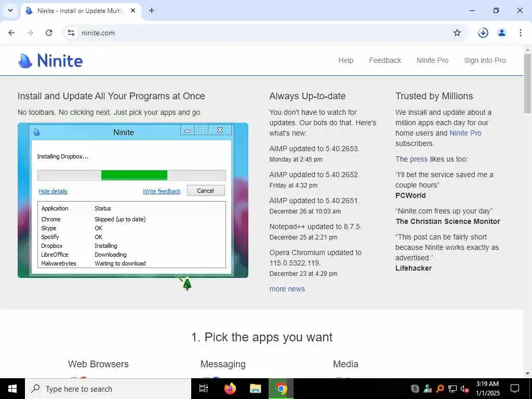Screen dimensions: 532x399
Task: Click the address bar showing ninite.com
Action: coord(264,33)
